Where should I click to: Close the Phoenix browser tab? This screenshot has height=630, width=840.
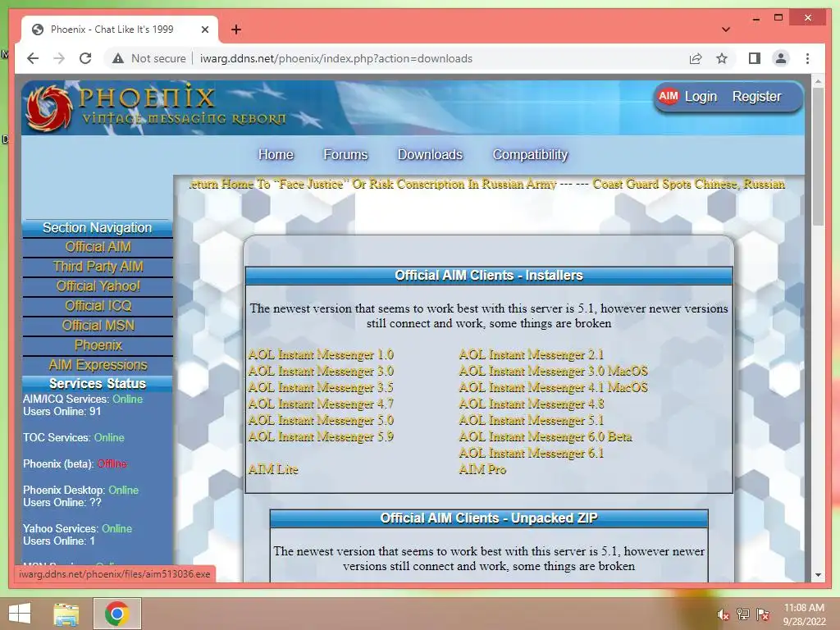pos(204,30)
